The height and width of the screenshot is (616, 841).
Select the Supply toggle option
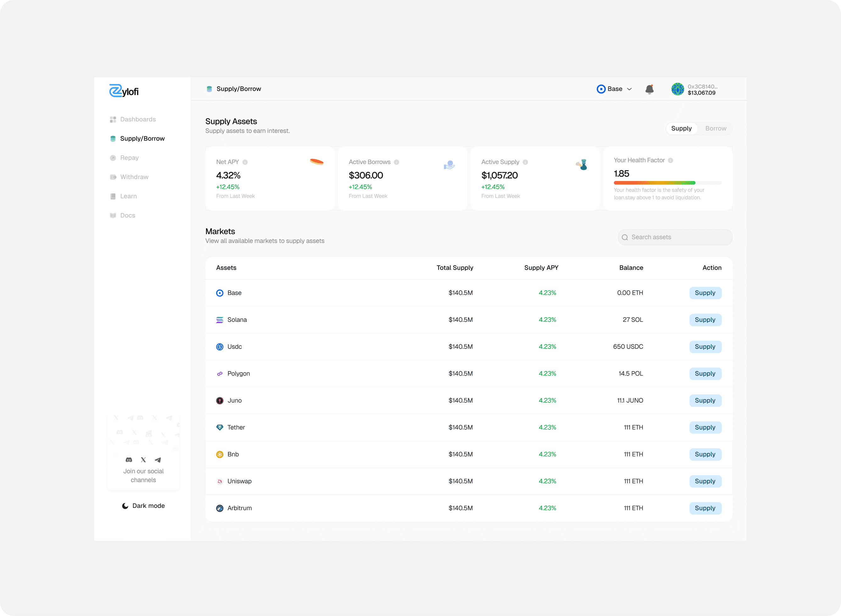coord(681,128)
